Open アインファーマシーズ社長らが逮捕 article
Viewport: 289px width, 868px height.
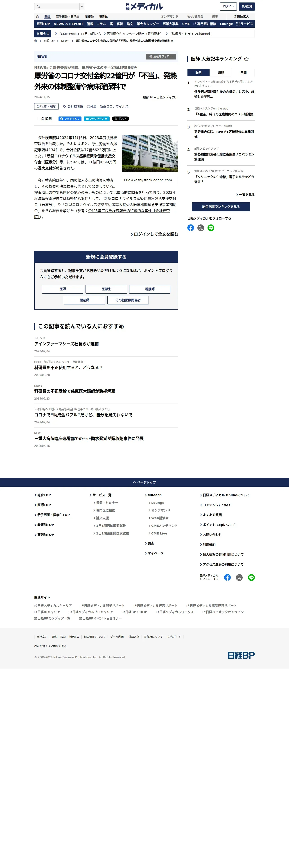tap(66, 344)
